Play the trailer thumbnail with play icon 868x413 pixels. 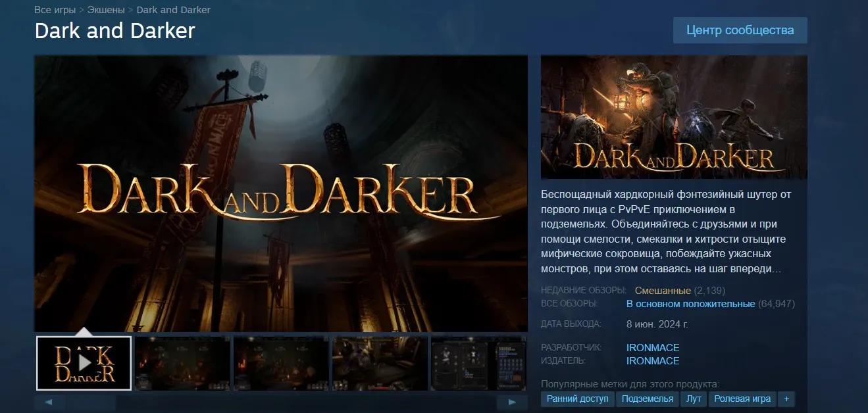tap(84, 363)
